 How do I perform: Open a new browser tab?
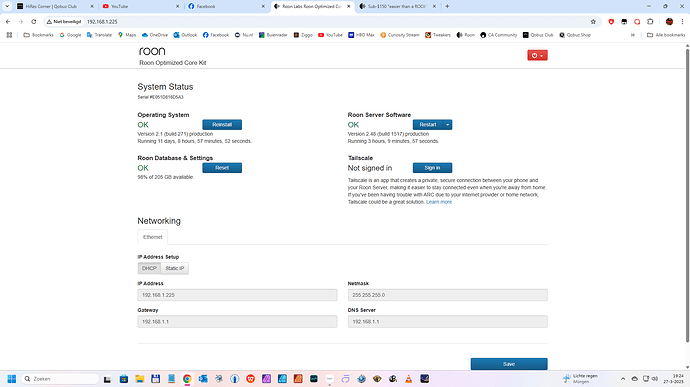[447, 7]
